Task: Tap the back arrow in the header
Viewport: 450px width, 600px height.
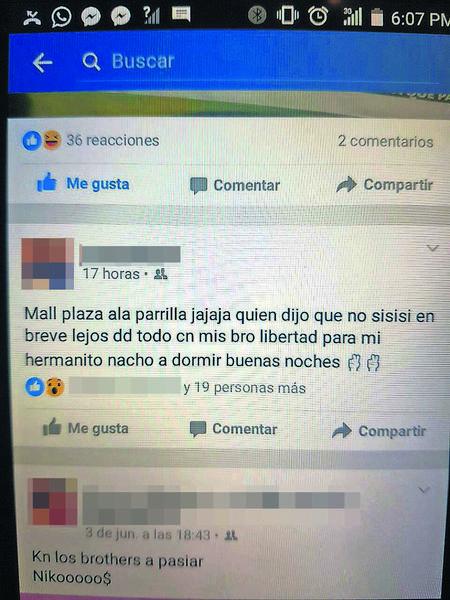Action: tap(42, 62)
